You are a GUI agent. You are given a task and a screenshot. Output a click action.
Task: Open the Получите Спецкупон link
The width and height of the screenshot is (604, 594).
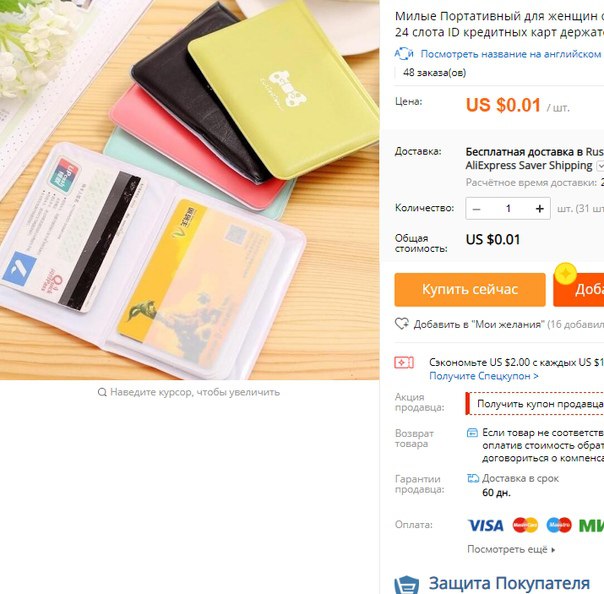(484, 376)
